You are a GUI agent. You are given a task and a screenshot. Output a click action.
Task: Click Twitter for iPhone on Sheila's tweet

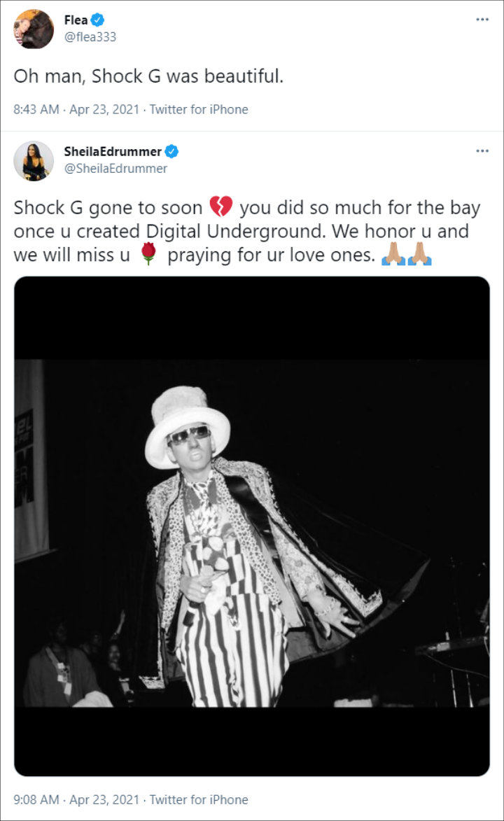pyautogui.click(x=199, y=799)
